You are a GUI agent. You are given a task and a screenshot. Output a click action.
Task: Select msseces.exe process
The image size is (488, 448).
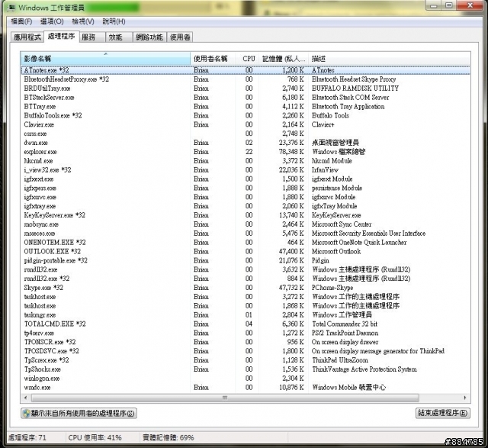click(246, 233)
